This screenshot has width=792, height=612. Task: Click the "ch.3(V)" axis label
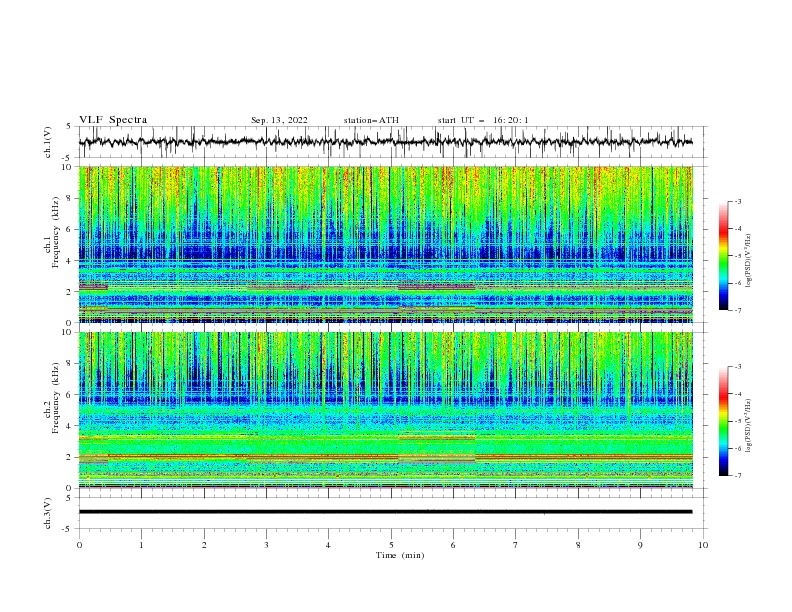coord(48,513)
